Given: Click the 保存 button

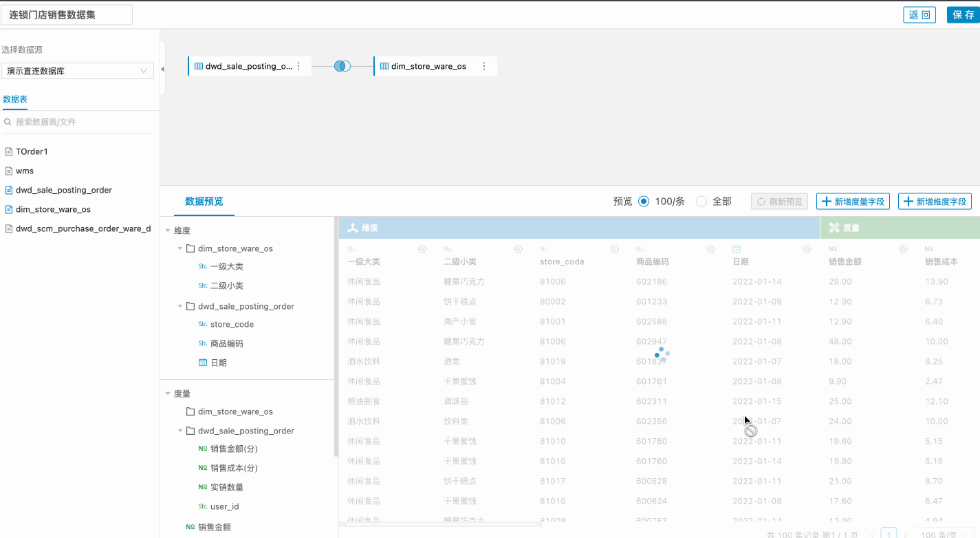Looking at the screenshot, I should pyautogui.click(x=963, y=15).
